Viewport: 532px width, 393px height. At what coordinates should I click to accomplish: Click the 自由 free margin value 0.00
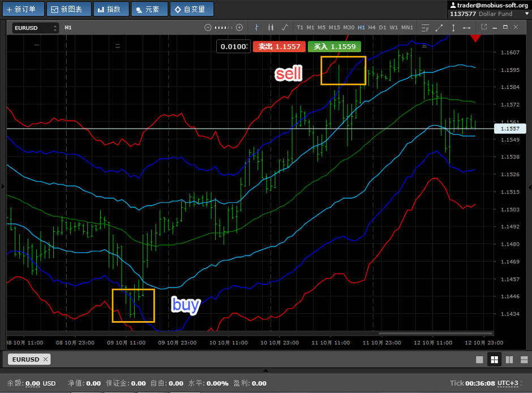[x=176, y=383]
